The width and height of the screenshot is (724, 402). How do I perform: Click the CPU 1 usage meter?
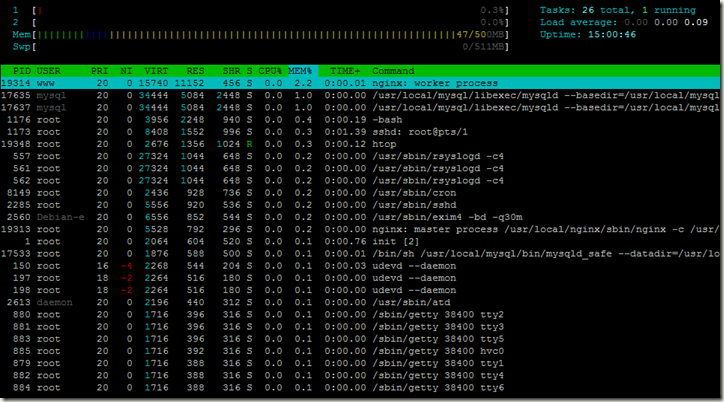pyautogui.click(x=261, y=10)
